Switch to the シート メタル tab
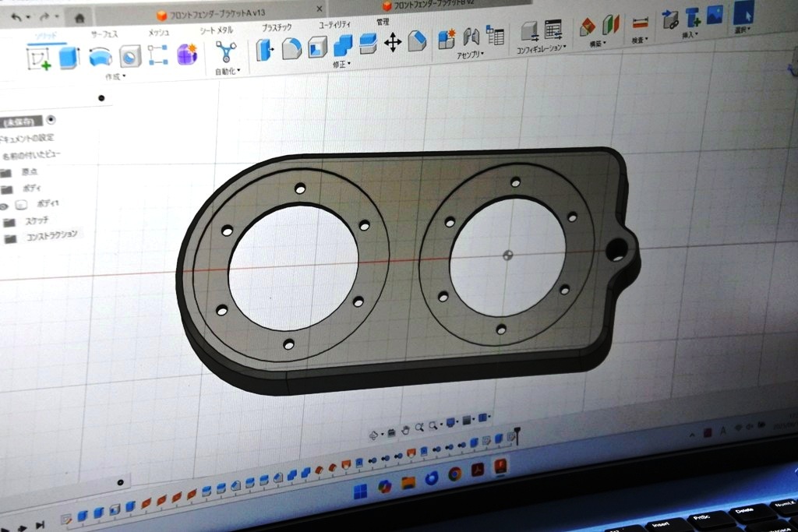798x532 pixels. [216, 30]
